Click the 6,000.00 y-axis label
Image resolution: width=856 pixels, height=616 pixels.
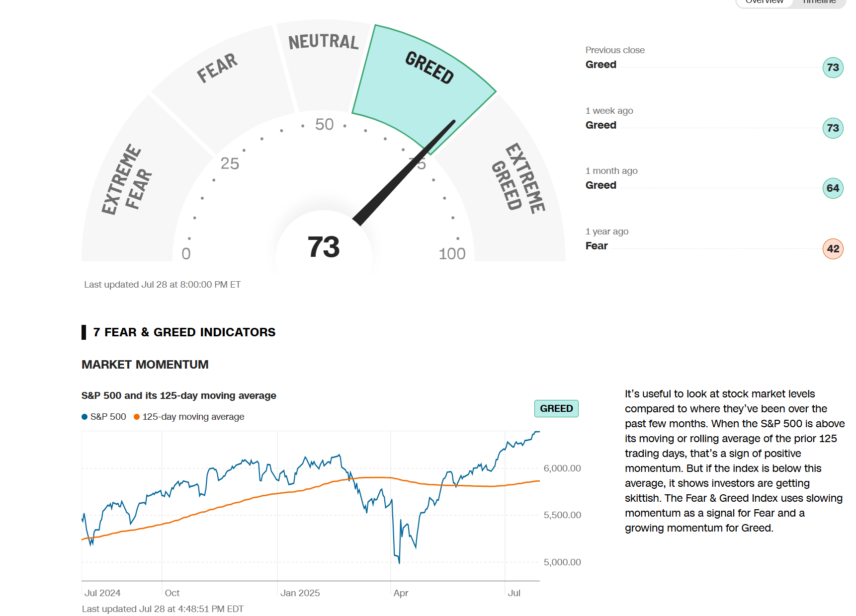562,468
